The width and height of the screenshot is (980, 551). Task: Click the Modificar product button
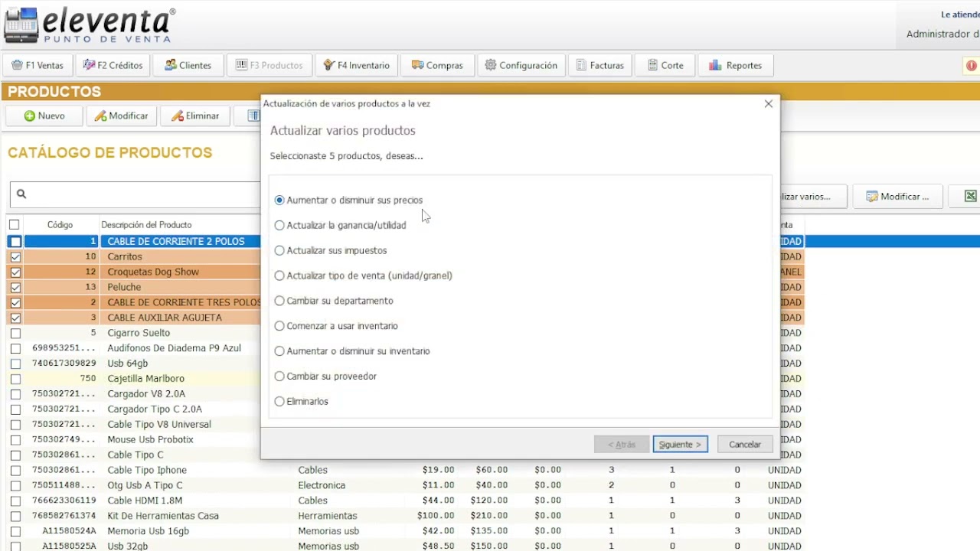tap(121, 116)
